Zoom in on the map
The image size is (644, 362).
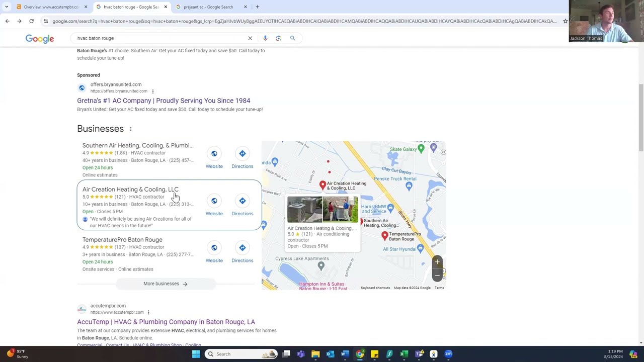point(437,262)
